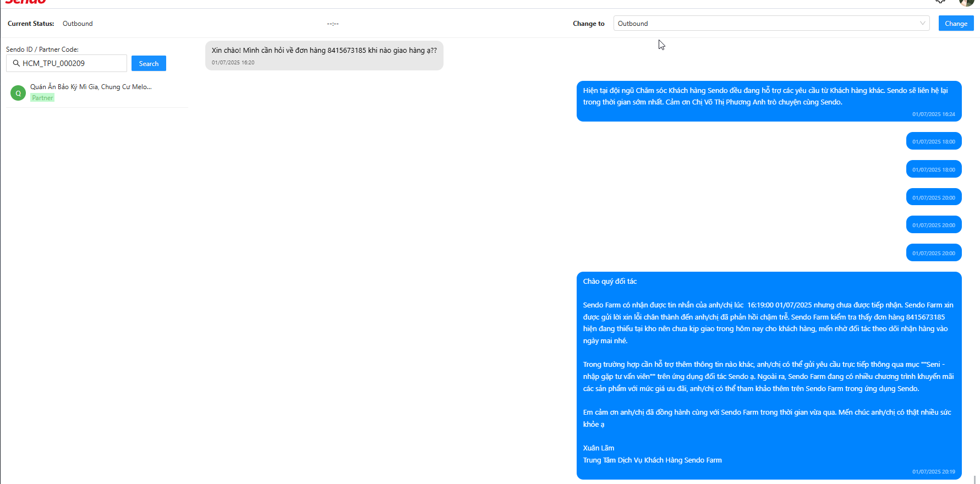This screenshot has height=484, width=980.
Task: Click the Sendo logo
Action: click(25, 2)
